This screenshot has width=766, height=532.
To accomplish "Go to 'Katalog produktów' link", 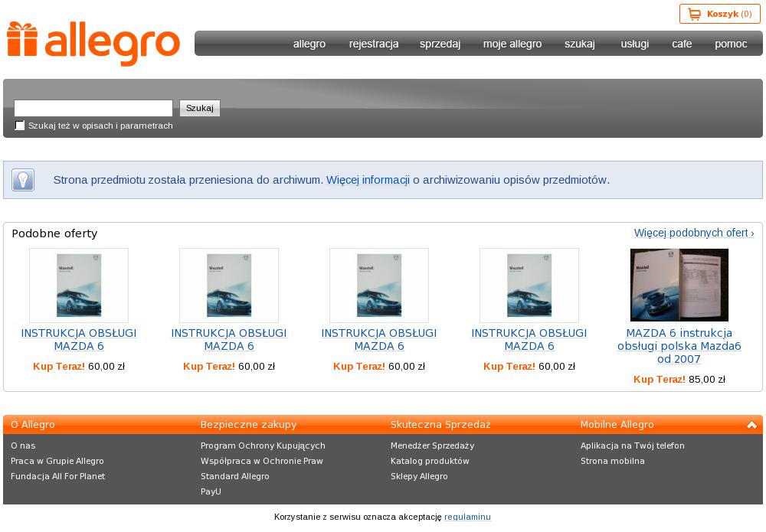I will pyautogui.click(x=430, y=461).
